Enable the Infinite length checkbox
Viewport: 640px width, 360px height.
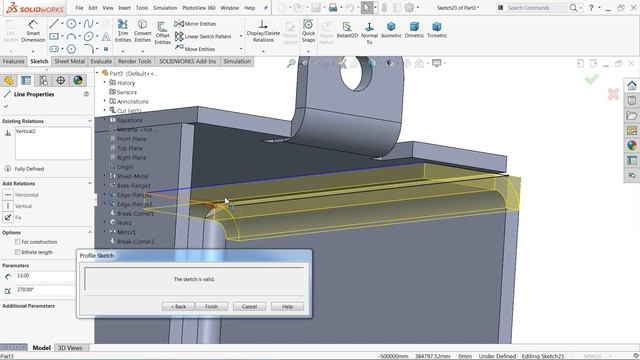tap(18, 252)
